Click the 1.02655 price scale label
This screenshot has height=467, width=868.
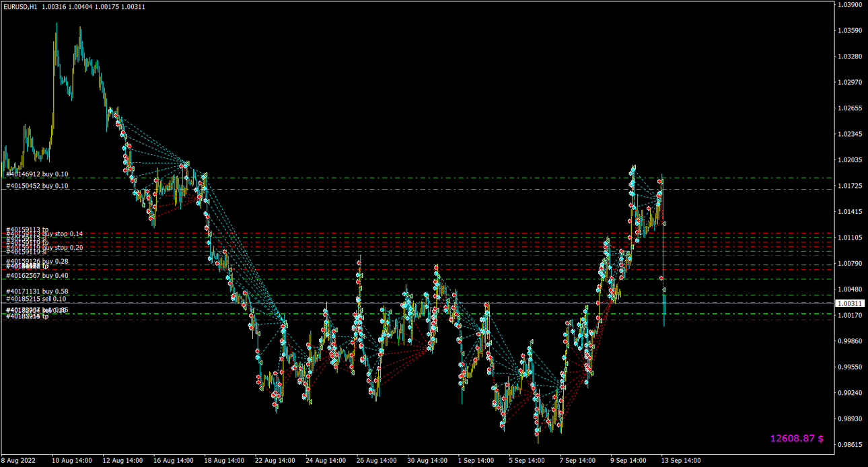point(850,108)
